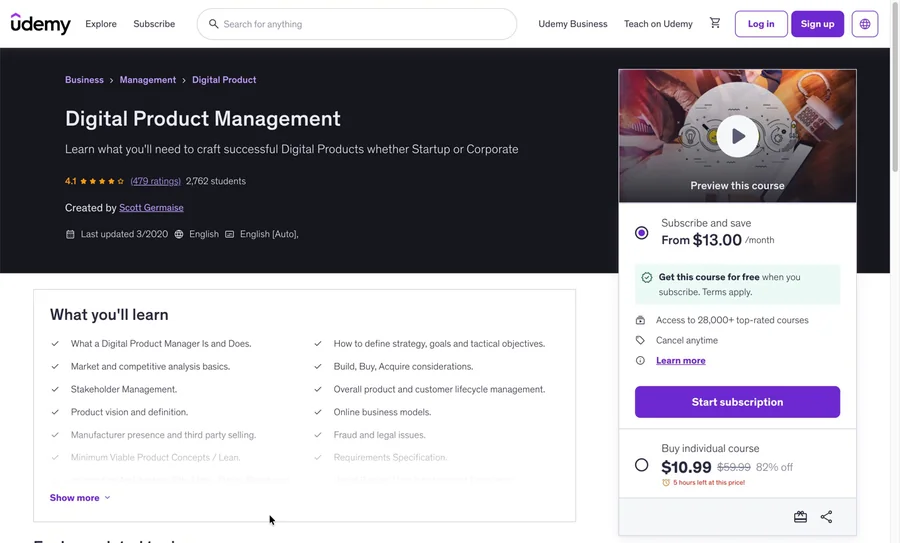Play the course preview video
The height and width of the screenshot is (543, 900).
(737, 136)
